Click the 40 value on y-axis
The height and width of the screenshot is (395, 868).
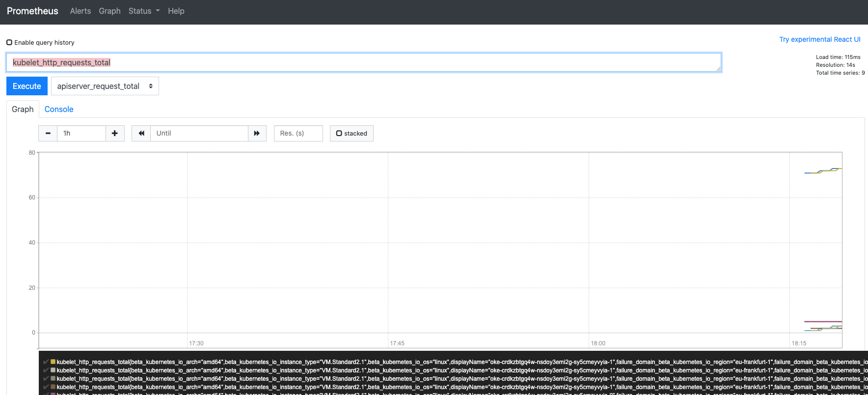tap(32, 243)
